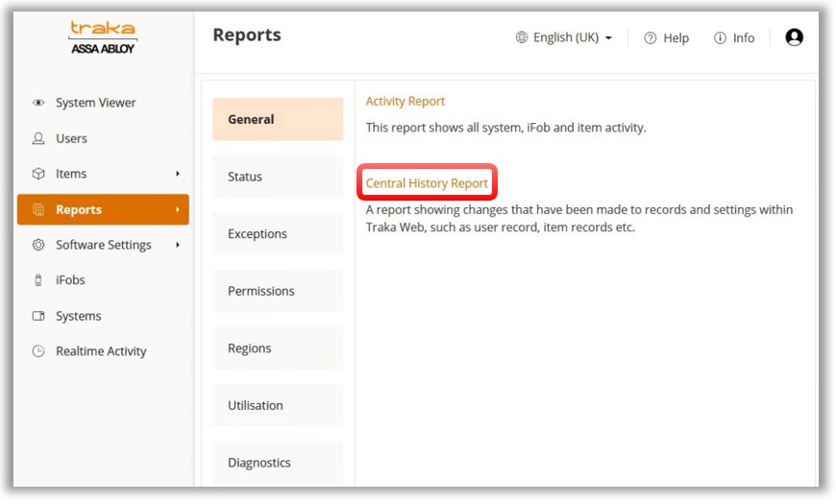Click the Realtime Activity clock icon
The height and width of the screenshot is (504, 836).
pos(38,351)
